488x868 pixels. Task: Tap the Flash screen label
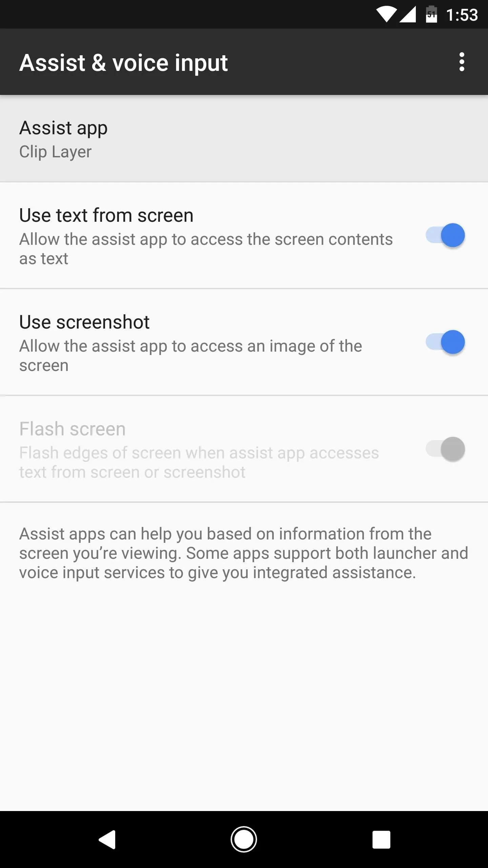coord(72,429)
